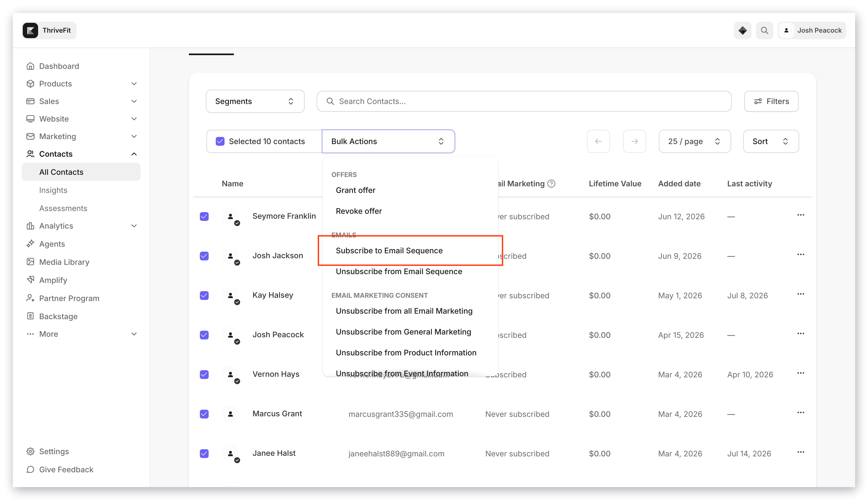Viewport: 868px width, 500px height.
Task: Click Seymore Franklin avatar icon
Action: 231,217
